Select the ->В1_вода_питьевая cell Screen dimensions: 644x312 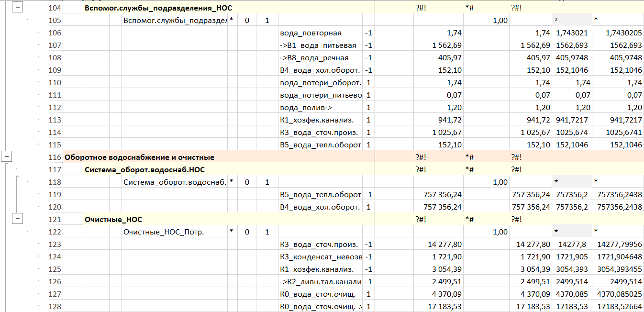[318, 45]
